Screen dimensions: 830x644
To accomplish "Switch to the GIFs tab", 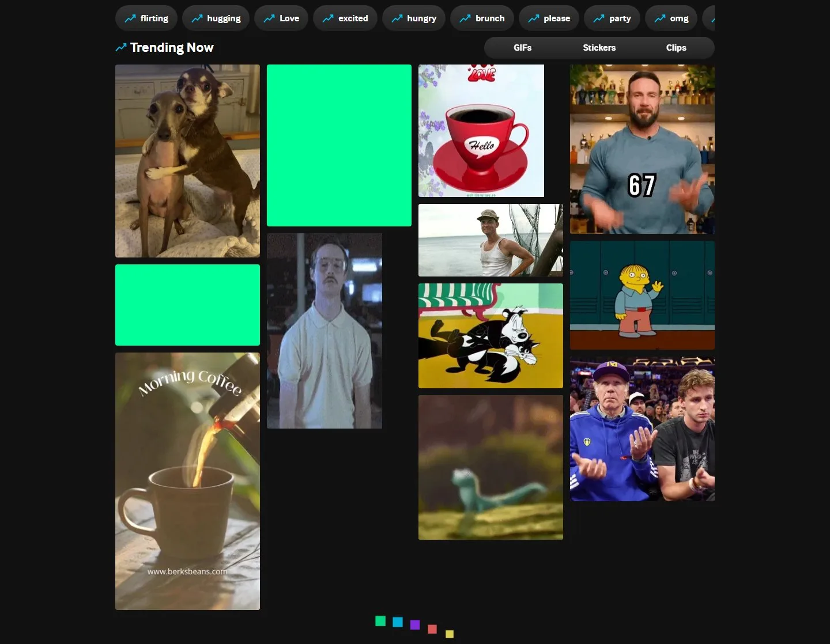I will pyautogui.click(x=523, y=48).
